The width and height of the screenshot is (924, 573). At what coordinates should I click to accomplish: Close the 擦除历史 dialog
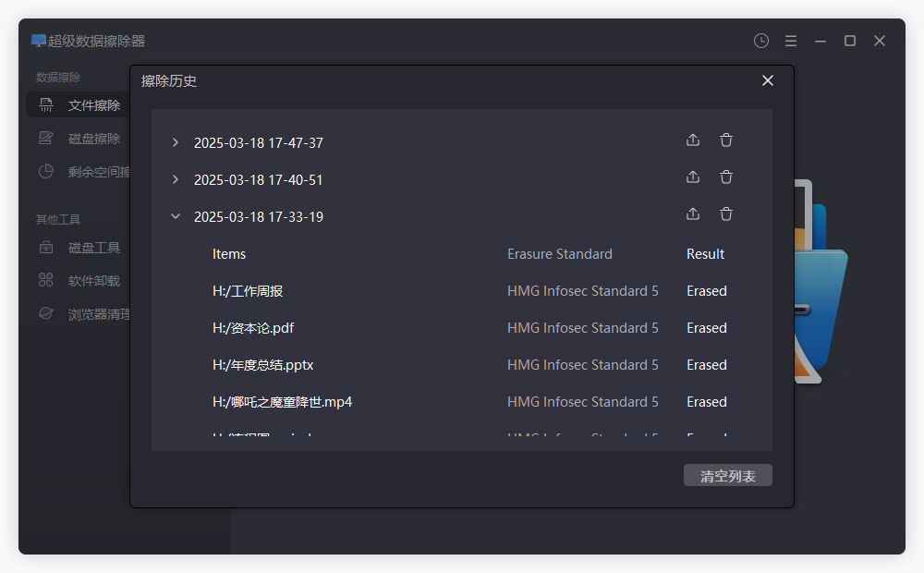click(x=767, y=80)
